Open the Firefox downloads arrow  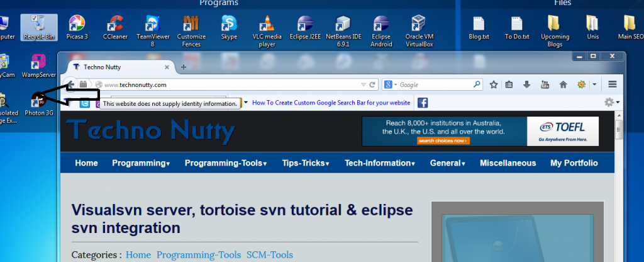pos(527,85)
